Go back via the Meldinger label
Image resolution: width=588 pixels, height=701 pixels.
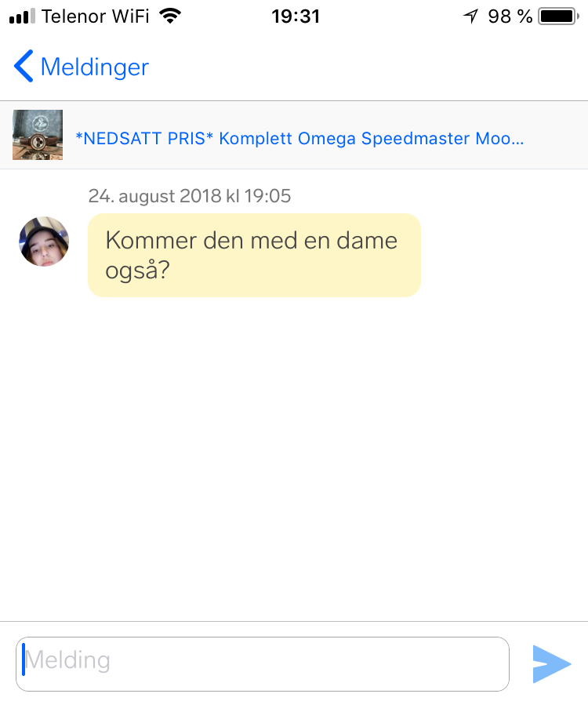[94, 67]
